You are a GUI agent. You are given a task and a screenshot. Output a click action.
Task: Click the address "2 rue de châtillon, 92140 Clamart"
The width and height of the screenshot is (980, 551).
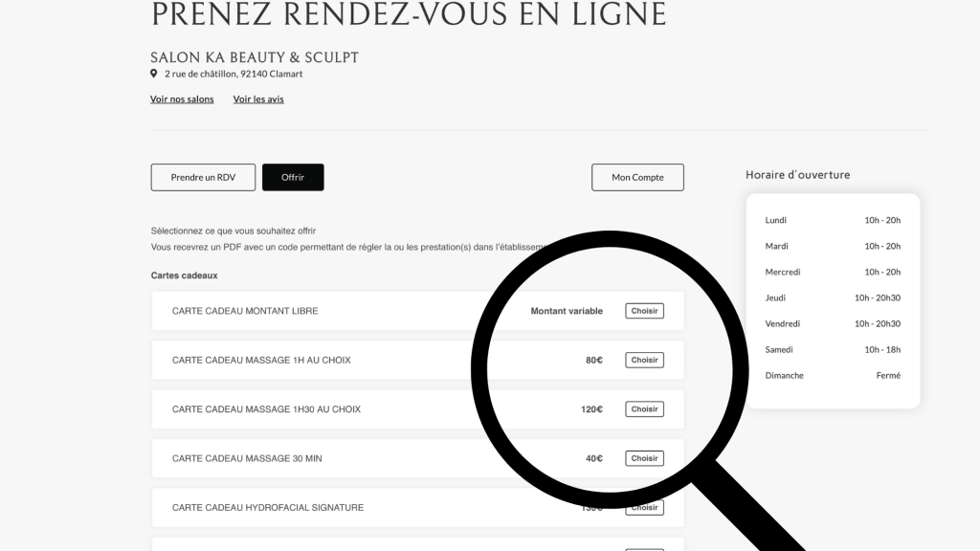pyautogui.click(x=234, y=74)
